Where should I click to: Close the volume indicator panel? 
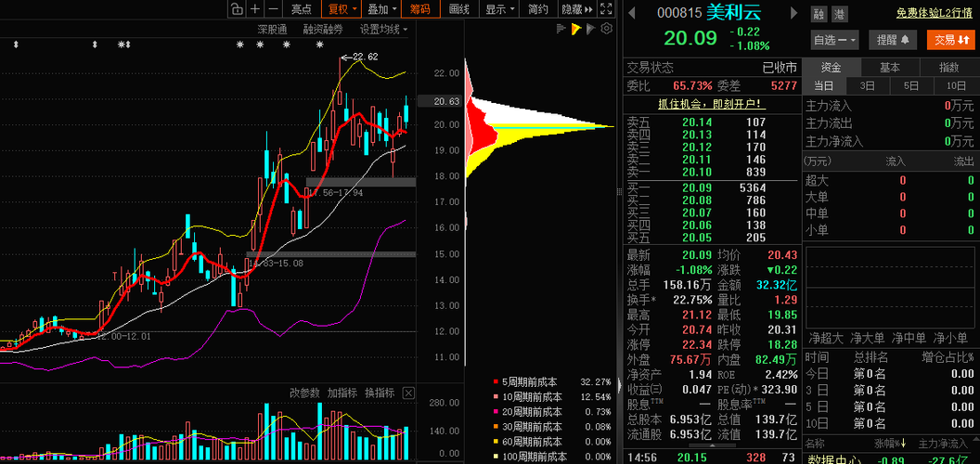[x=408, y=393]
